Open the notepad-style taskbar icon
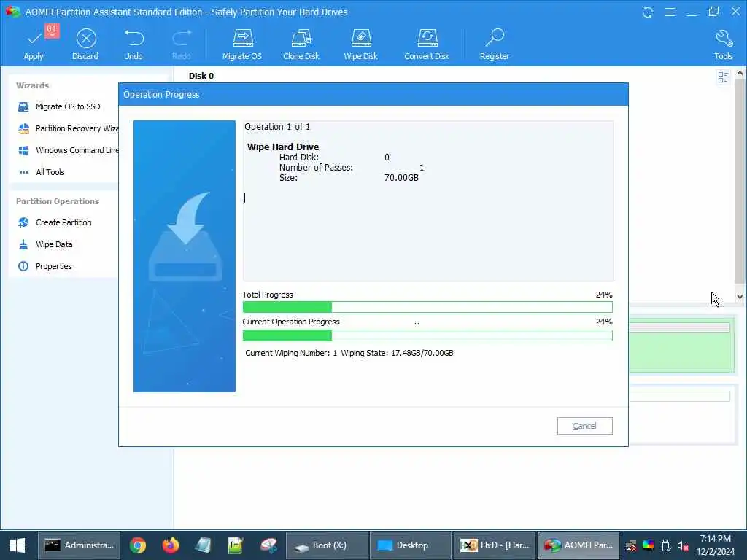The width and height of the screenshot is (747, 560). (203, 545)
